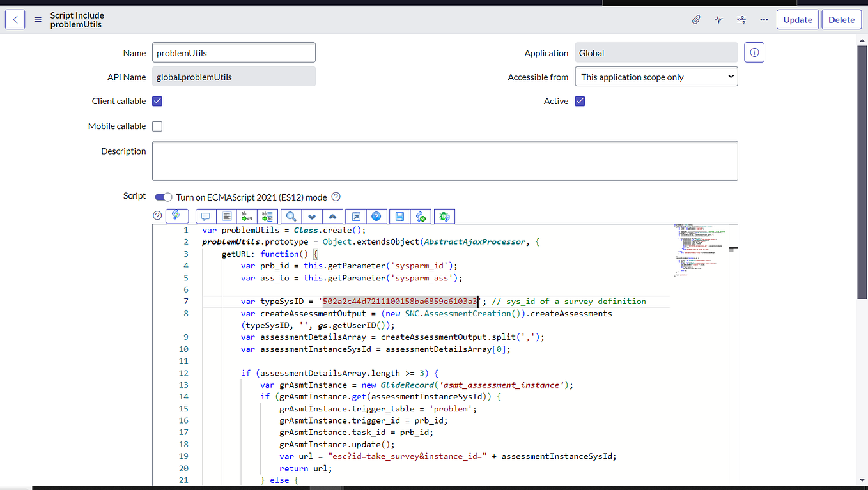Viewport: 868px width, 490px height.
Task: Open the personalize form filter icon
Action: 741,19
